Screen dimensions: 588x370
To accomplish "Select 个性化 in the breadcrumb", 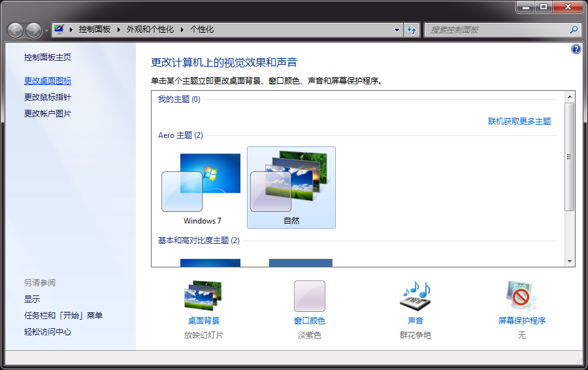I will click(202, 29).
